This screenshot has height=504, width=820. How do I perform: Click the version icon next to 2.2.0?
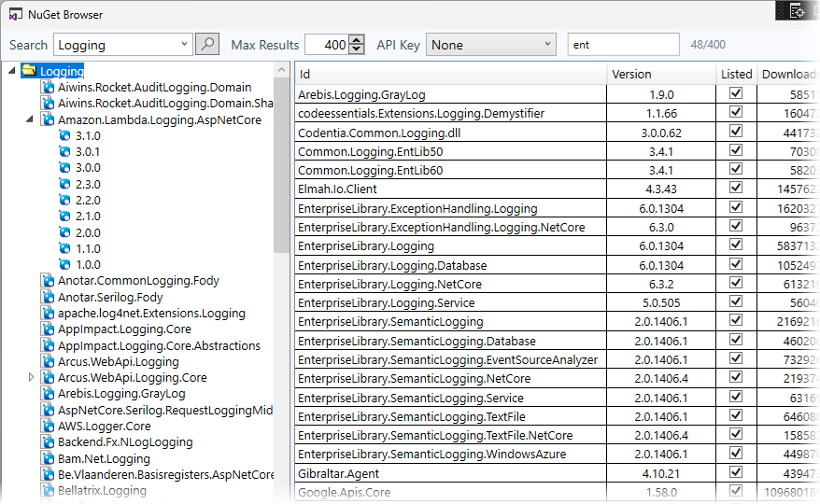(64, 201)
